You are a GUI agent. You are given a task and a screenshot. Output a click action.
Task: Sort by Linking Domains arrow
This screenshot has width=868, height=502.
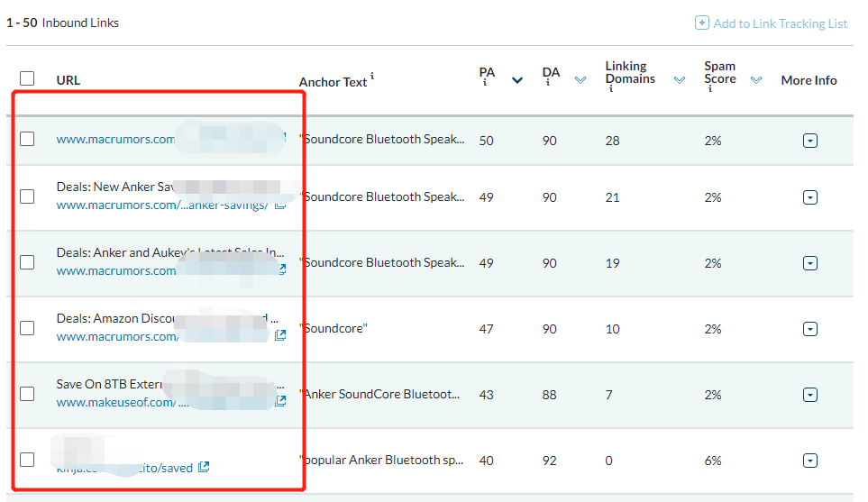pyautogui.click(x=680, y=80)
